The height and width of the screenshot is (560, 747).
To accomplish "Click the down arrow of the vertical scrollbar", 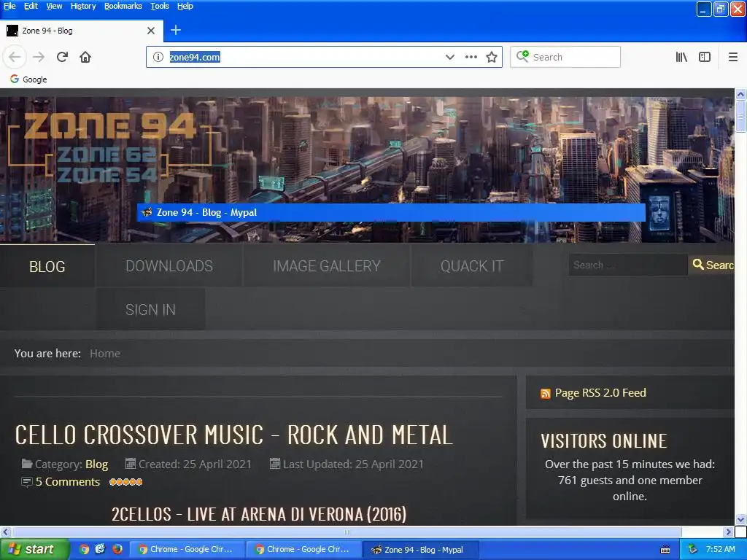I will pos(740,519).
